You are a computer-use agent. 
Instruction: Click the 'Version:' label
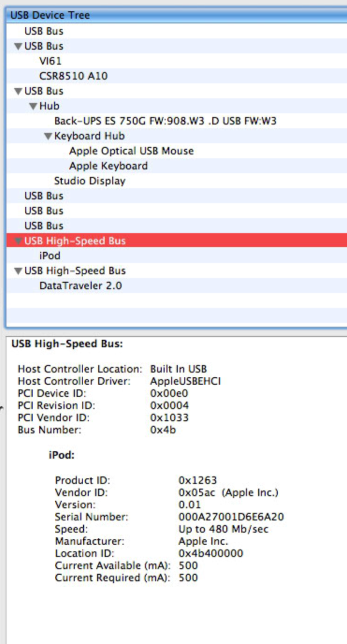[75, 505]
